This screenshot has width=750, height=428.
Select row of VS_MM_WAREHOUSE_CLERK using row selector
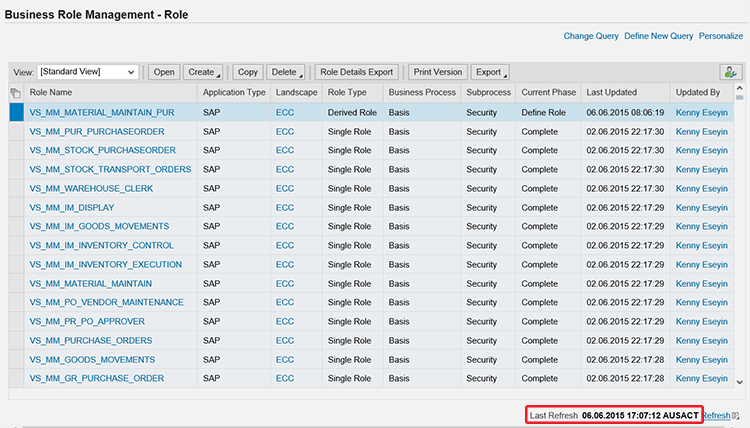[x=15, y=188]
